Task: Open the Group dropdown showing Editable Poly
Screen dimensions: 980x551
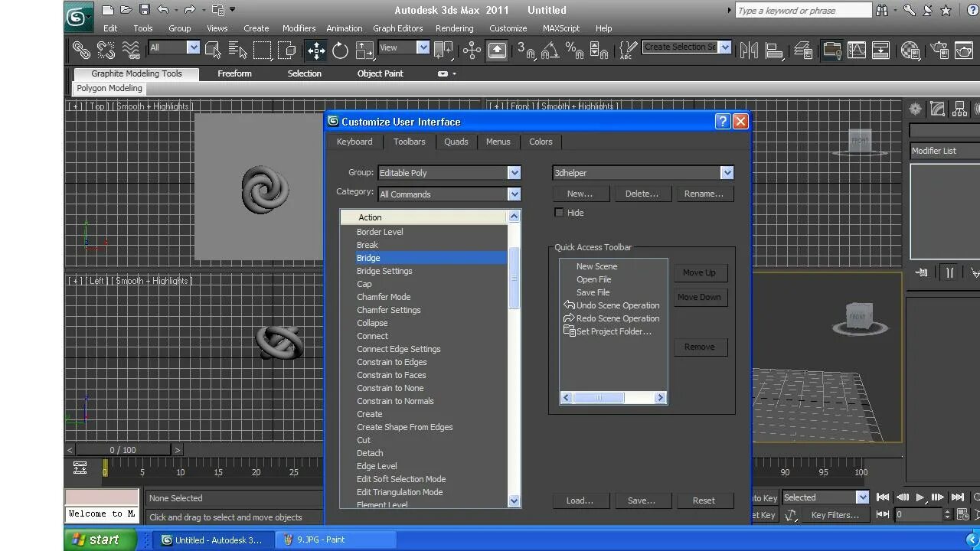Action: [449, 173]
